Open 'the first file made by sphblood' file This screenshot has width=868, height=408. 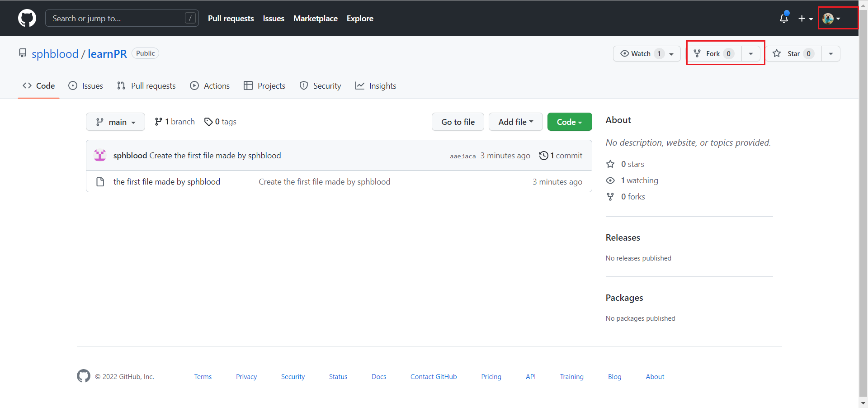tap(167, 182)
